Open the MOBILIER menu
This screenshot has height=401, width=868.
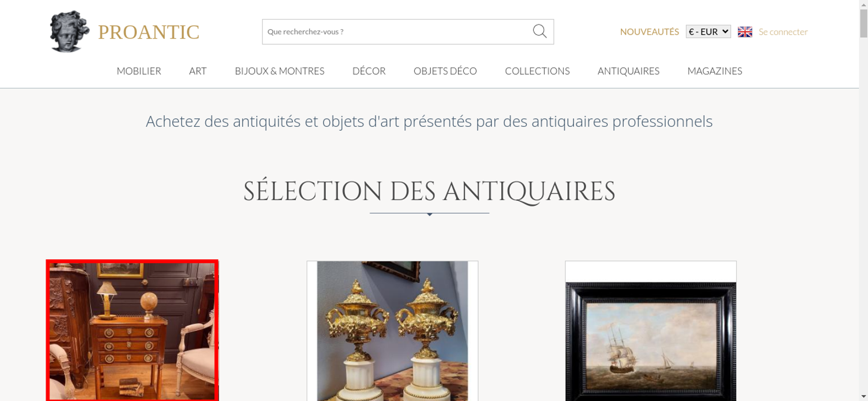pyautogui.click(x=139, y=71)
